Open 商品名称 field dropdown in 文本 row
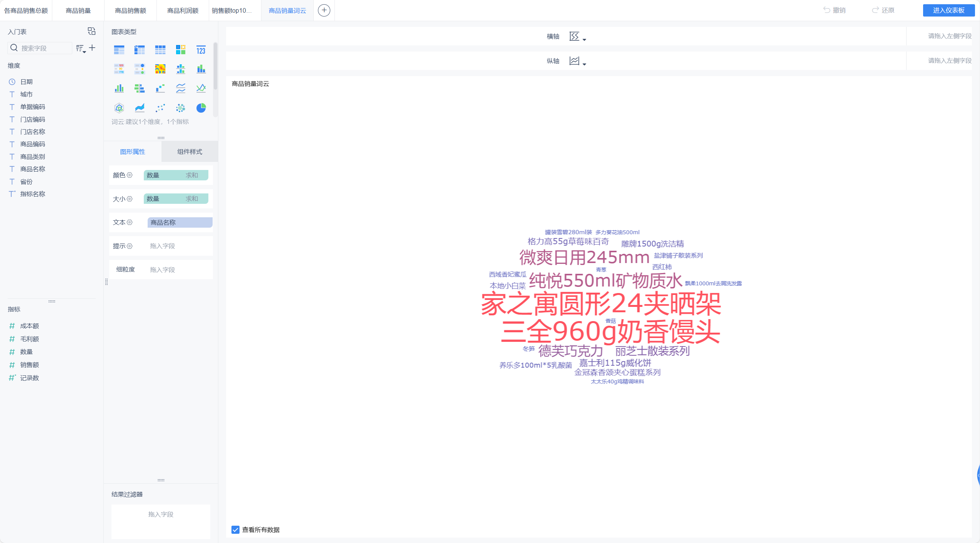Viewport: 980px width, 543px height. click(x=180, y=222)
